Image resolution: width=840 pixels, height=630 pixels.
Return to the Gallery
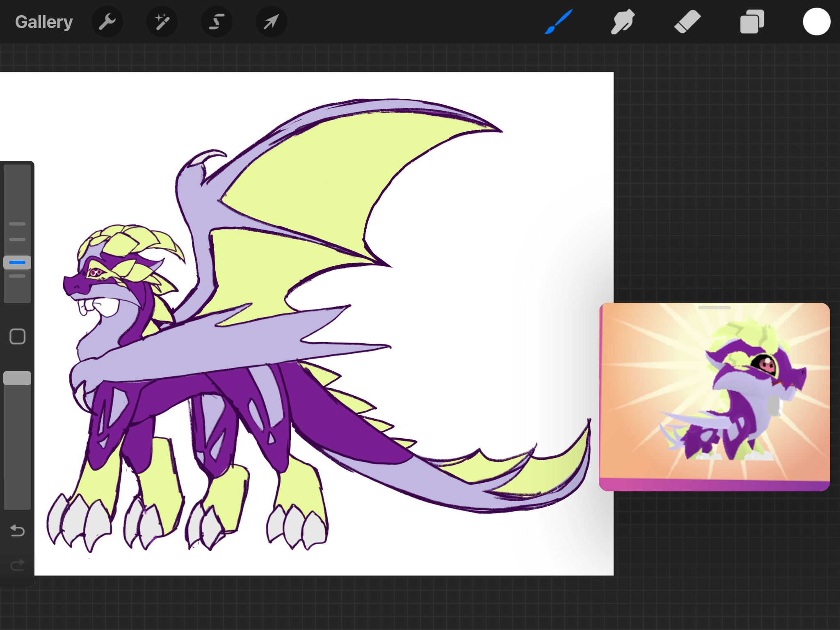point(43,21)
